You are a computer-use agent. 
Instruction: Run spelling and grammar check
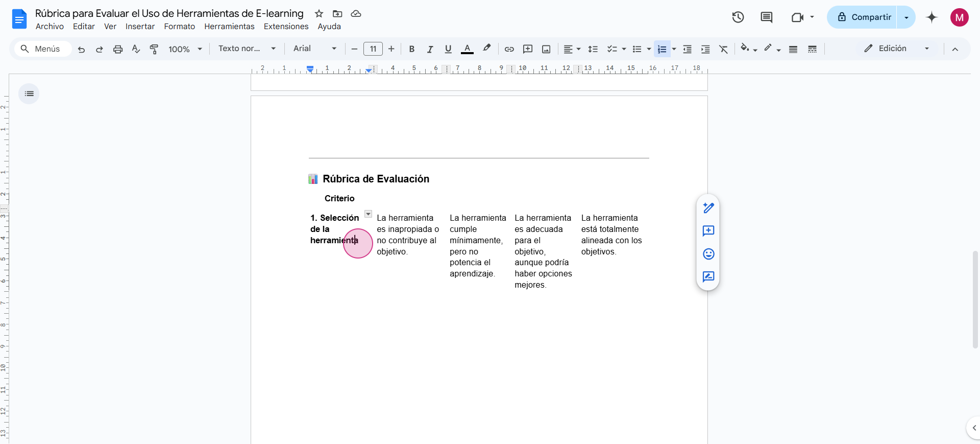[x=136, y=49]
